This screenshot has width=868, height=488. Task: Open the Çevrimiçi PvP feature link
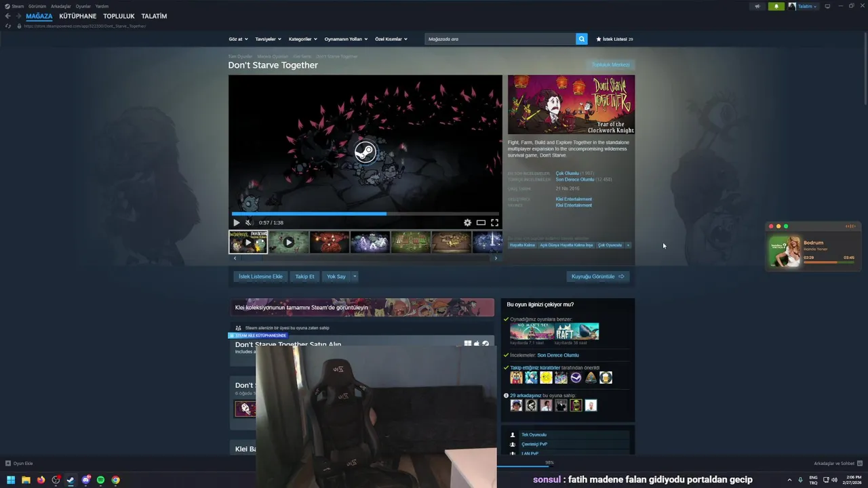(x=534, y=445)
